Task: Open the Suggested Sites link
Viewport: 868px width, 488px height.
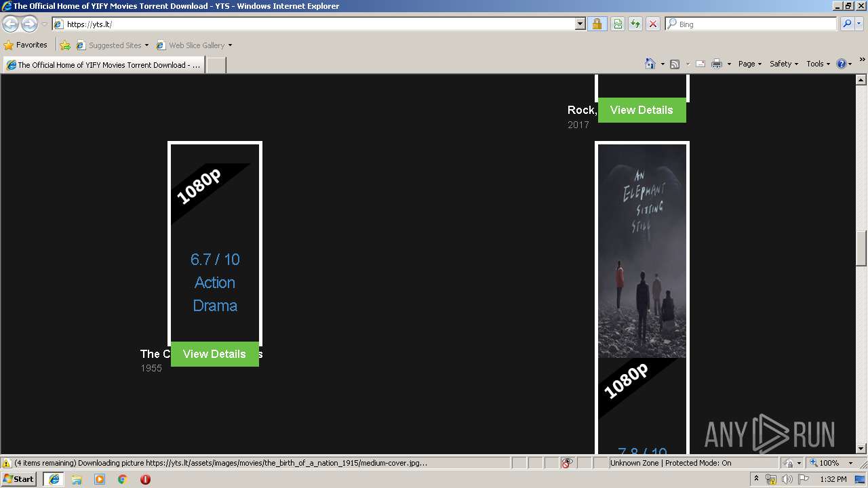Action: [112, 45]
